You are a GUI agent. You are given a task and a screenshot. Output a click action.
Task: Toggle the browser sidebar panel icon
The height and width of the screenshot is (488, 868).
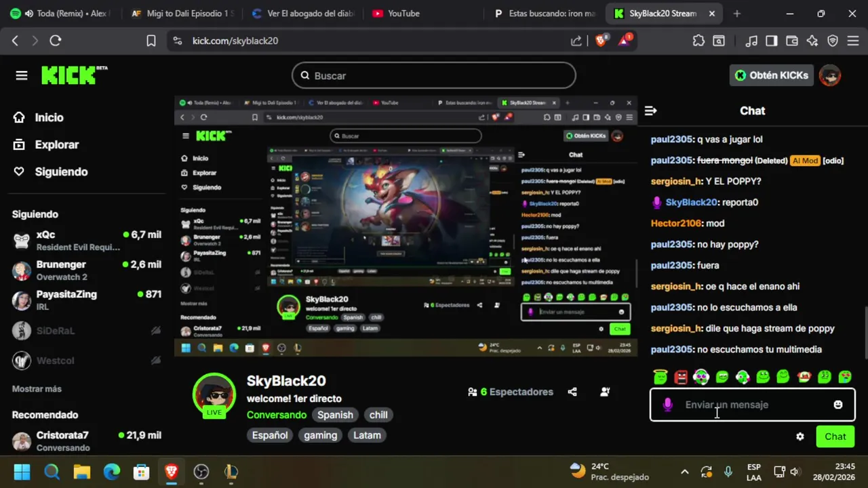coord(772,41)
